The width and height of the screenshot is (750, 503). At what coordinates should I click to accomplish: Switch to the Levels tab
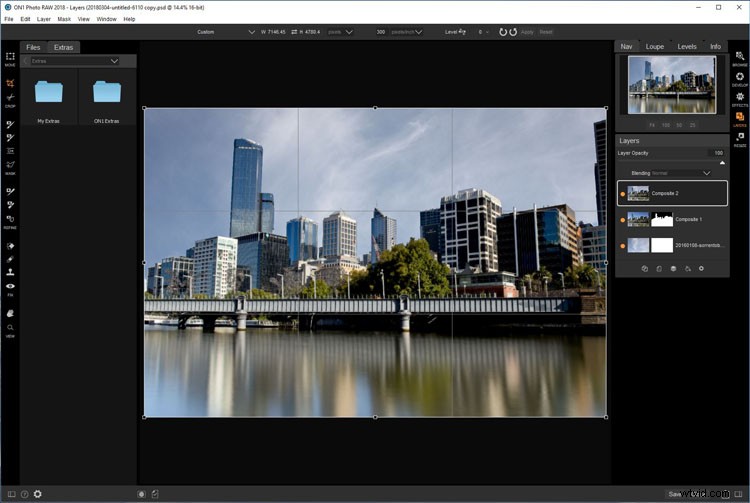[x=686, y=46]
